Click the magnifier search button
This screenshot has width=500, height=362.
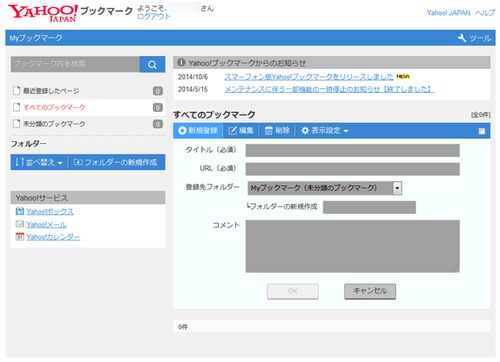pos(152,64)
